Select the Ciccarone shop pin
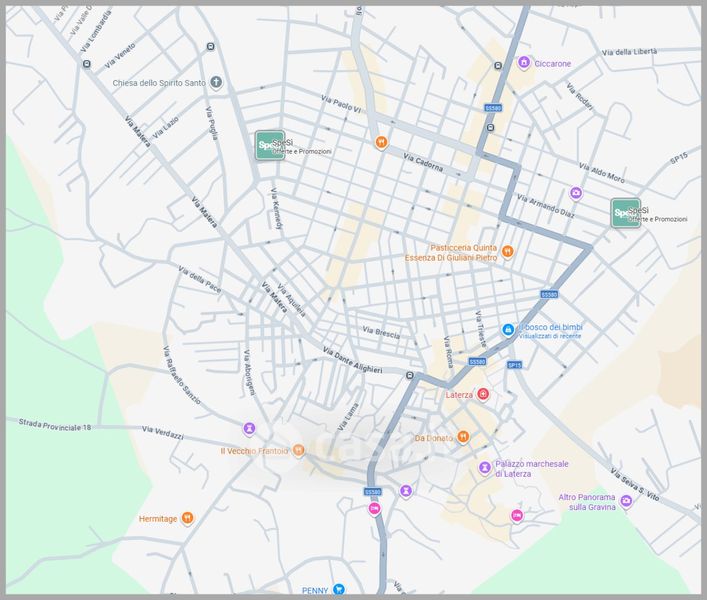Image resolution: width=707 pixels, height=600 pixels. coord(523,63)
